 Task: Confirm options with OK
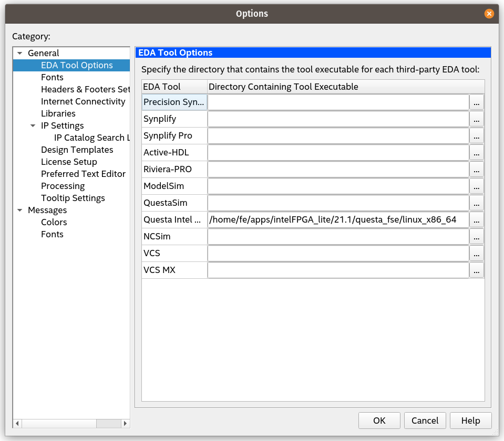click(x=379, y=421)
